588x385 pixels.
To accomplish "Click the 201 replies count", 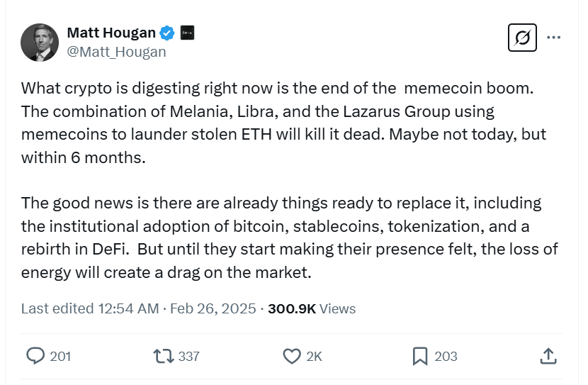I will point(60,356).
